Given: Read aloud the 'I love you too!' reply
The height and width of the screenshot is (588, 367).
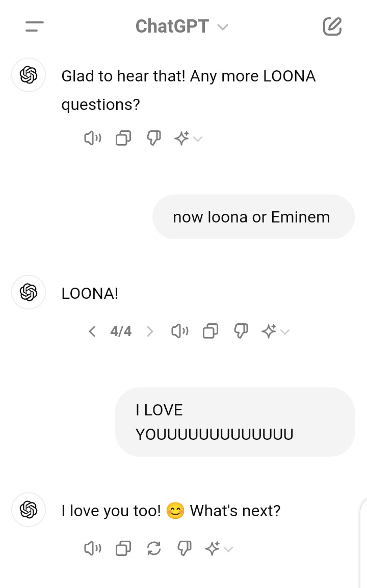Looking at the screenshot, I should click(92, 549).
